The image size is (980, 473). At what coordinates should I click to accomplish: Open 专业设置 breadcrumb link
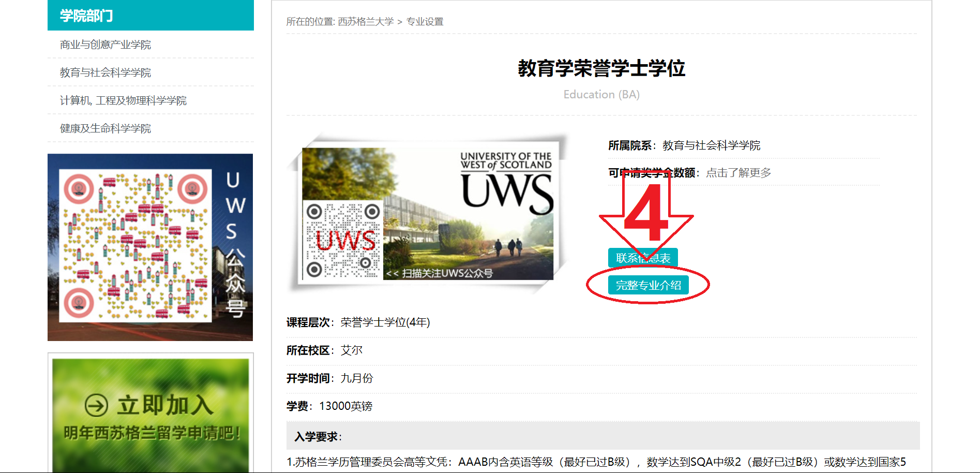click(425, 22)
